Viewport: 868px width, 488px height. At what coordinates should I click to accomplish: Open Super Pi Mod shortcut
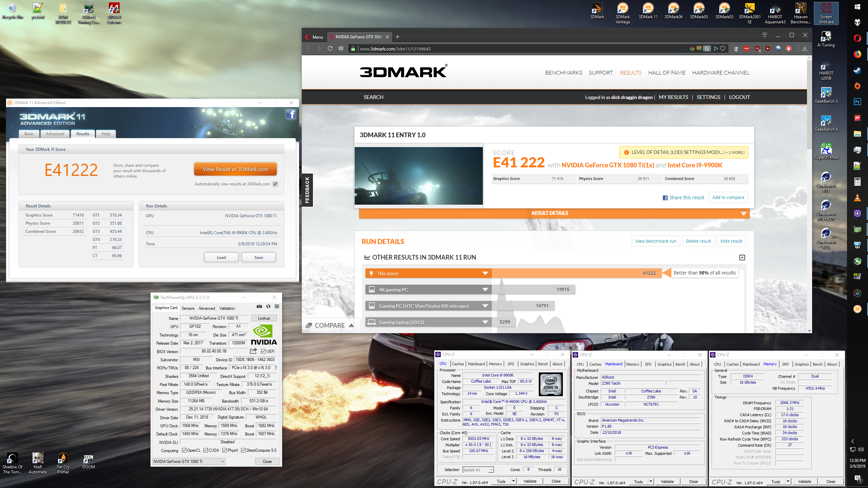point(826,151)
